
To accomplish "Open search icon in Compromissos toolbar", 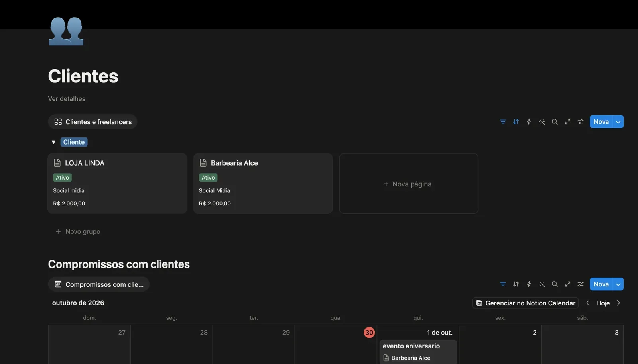I will tap(555, 284).
